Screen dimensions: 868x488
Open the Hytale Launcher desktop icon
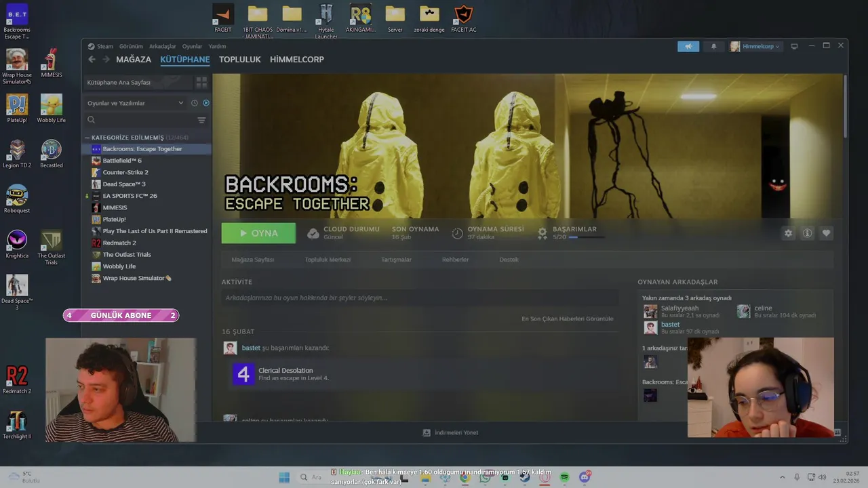coord(326,20)
